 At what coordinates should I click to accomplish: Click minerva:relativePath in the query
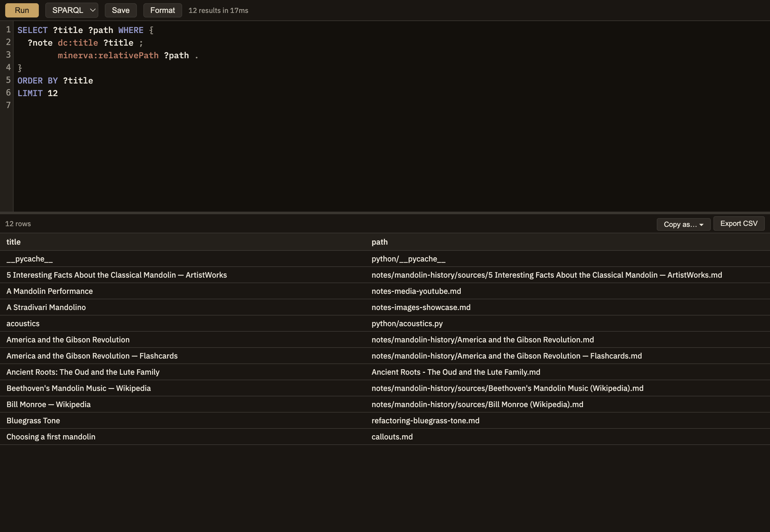click(108, 55)
